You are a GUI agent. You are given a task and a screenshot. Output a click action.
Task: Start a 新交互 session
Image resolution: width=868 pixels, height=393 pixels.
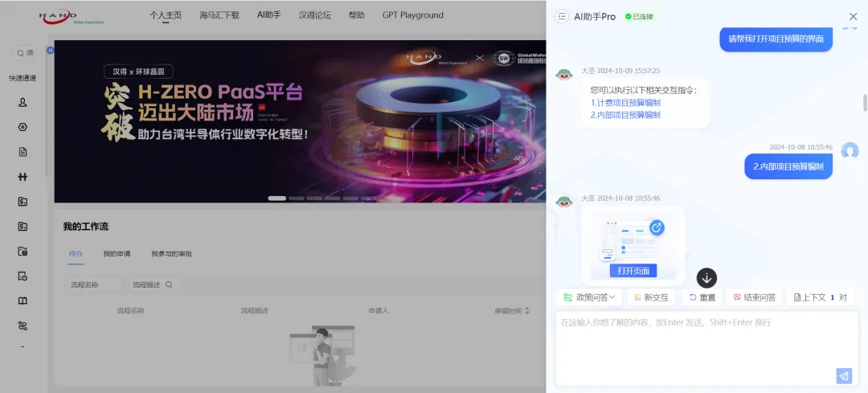651,297
